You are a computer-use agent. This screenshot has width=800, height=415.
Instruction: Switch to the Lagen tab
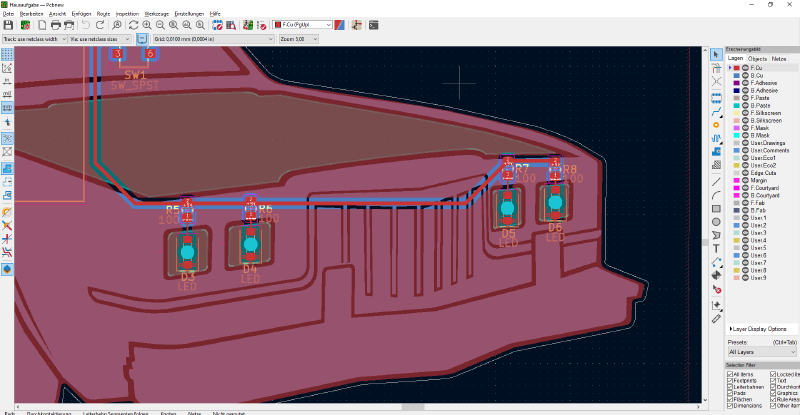tap(735, 59)
